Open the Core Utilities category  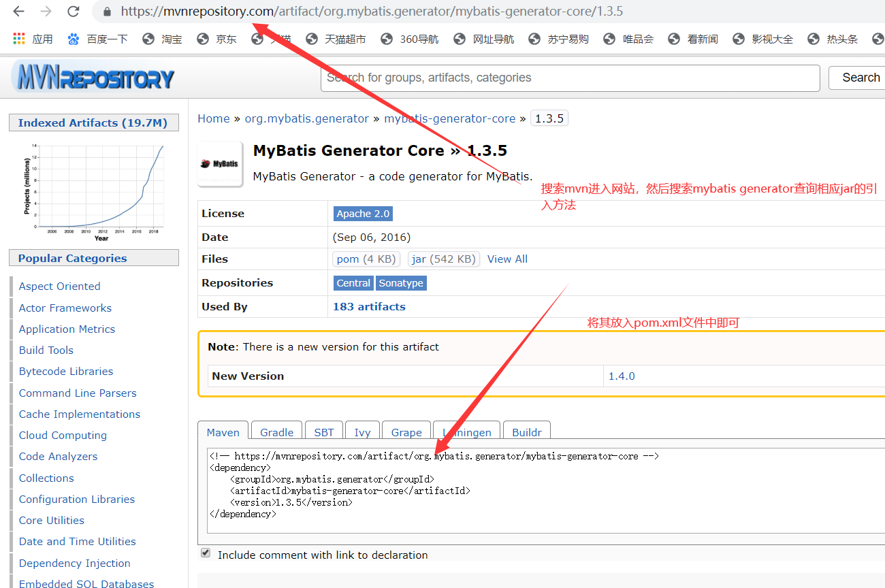click(52, 521)
